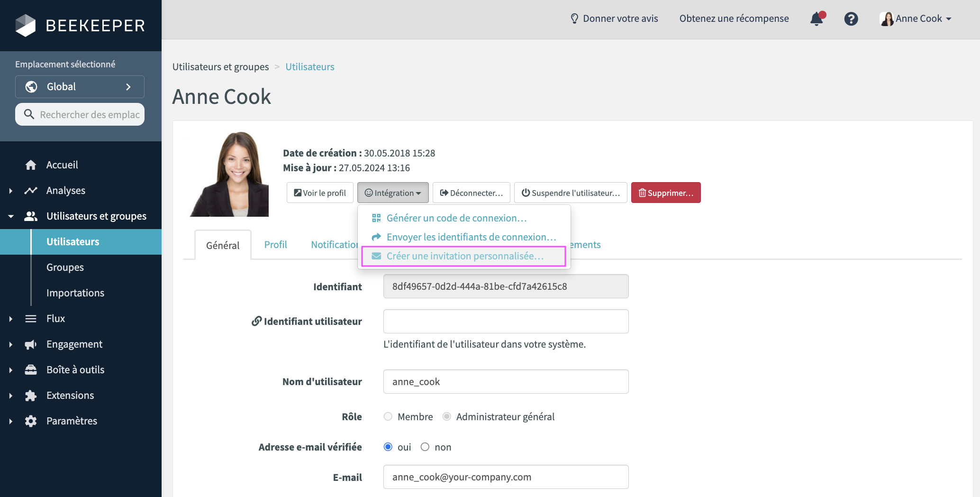Choose Créer une invitation personnalisée
This screenshot has width=980, height=497.
pos(464,256)
